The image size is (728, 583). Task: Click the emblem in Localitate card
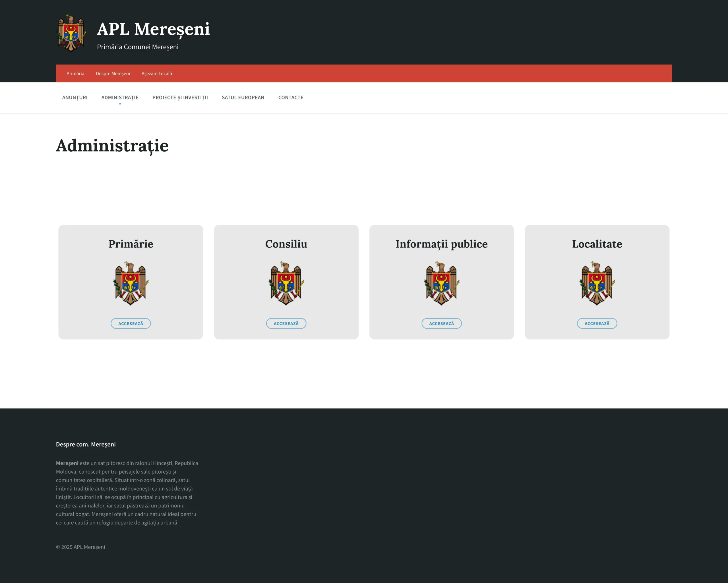(597, 284)
